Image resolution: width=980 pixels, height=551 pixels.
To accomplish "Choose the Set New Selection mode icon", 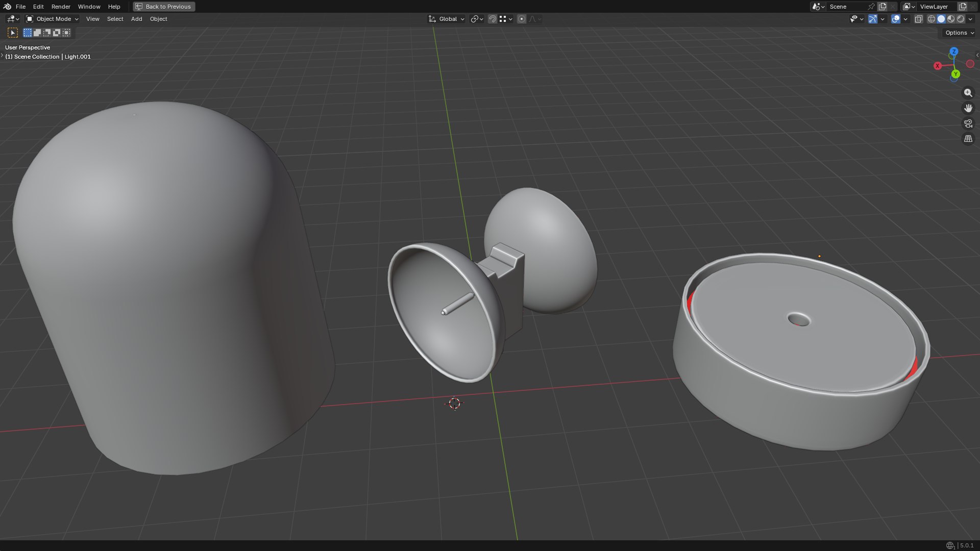I will [x=28, y=33].
